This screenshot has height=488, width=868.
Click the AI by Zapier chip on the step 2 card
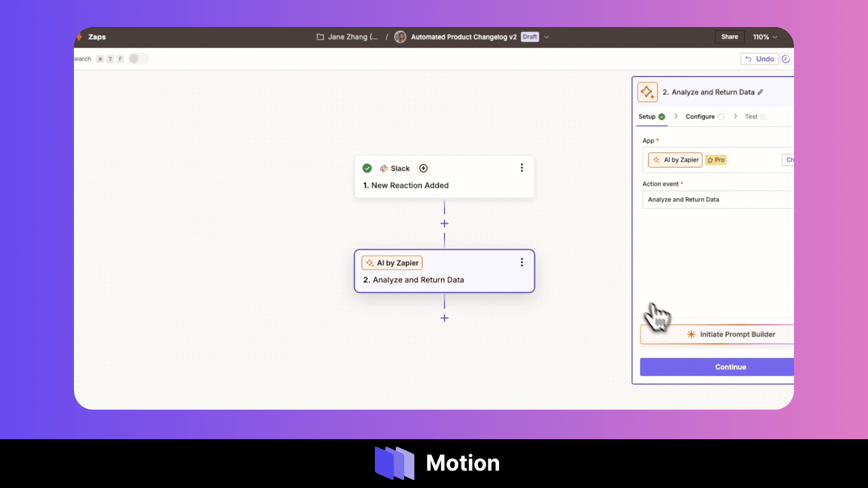point(392,263)
